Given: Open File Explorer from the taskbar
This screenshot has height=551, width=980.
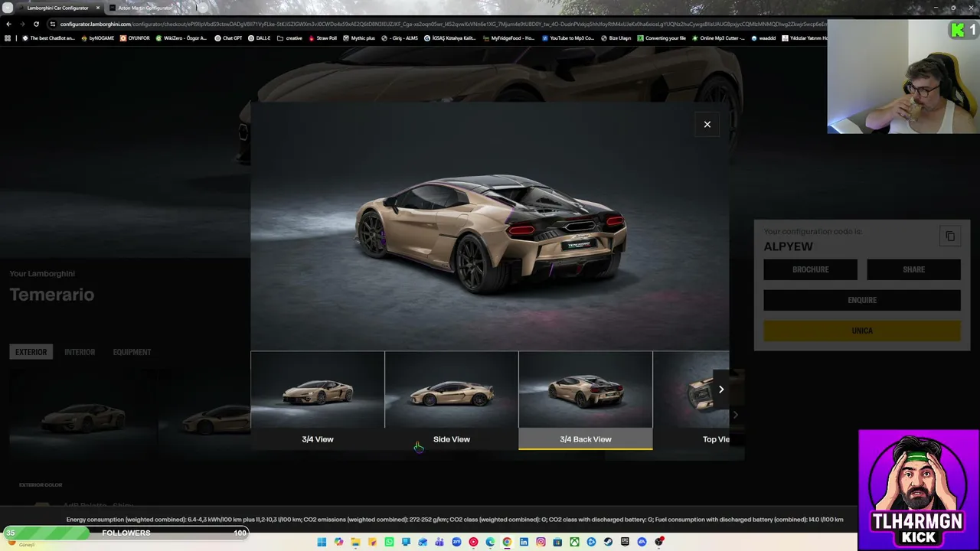Looking at the screenshot, I should [x=355, y=542].
